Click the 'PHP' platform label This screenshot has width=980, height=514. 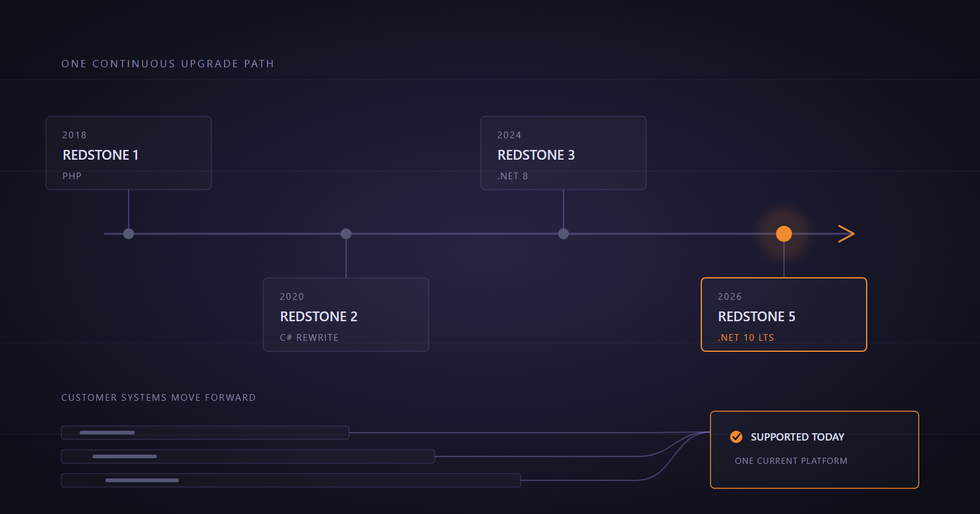tap(72, 176)
